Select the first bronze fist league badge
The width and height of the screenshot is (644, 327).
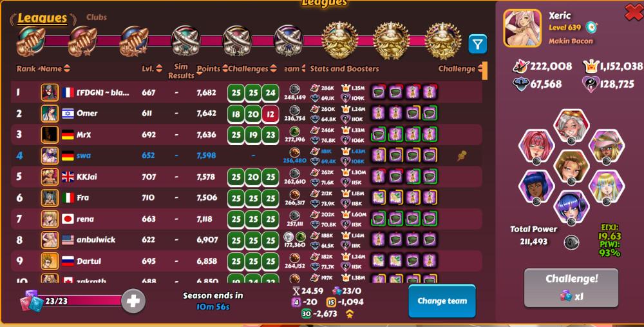32,41
